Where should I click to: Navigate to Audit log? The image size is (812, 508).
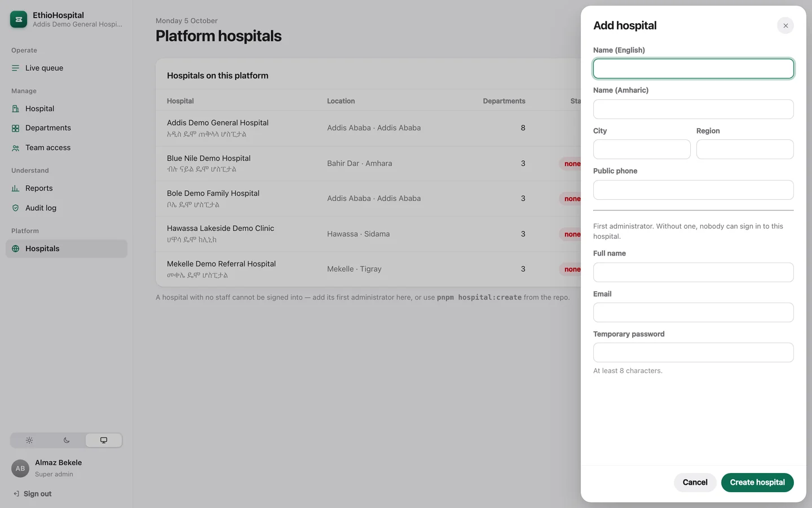67,208
